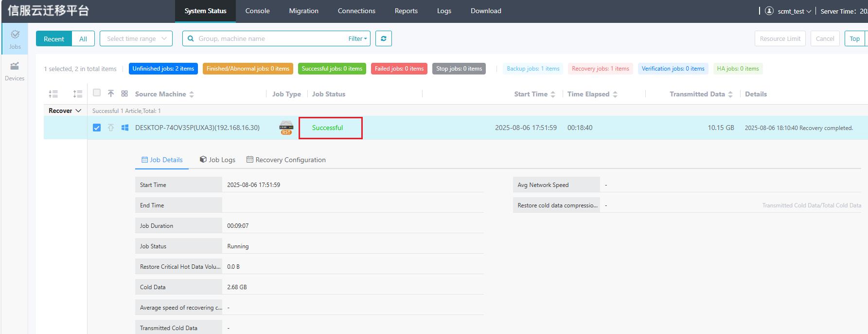Open the Console menu
This screenshot has height=334, width=868.
tap(257, 11)
